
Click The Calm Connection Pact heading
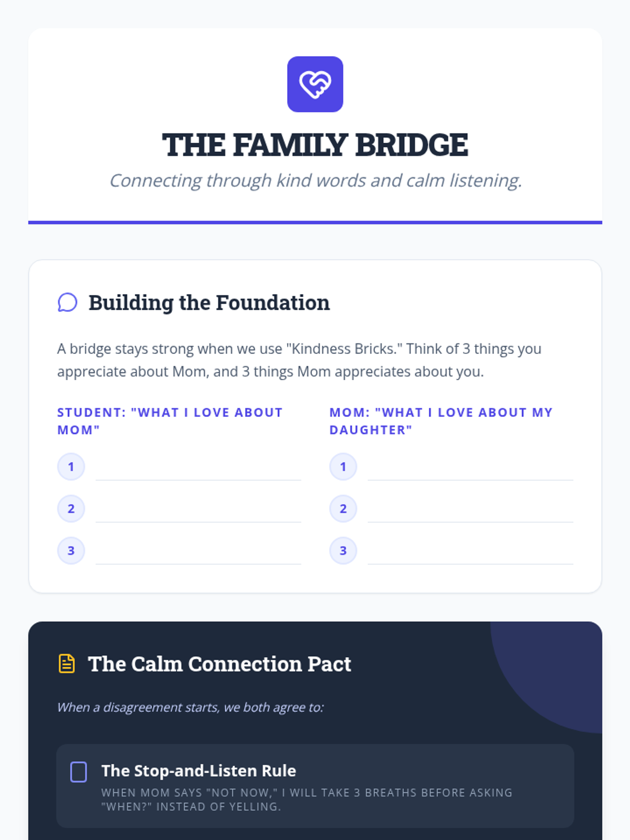219,664
